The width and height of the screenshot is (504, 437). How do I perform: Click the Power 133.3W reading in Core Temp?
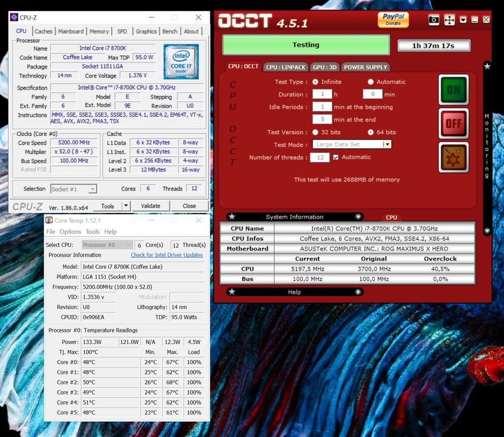pyautogui.click(x=99, y=342)
